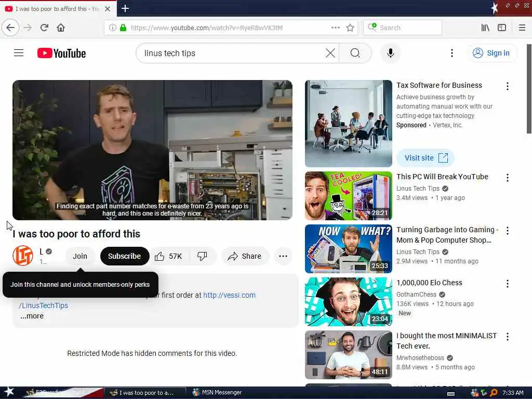532x399 pixels.
Task: Open the browser home page icon
Action: click(x=61, y=28)
